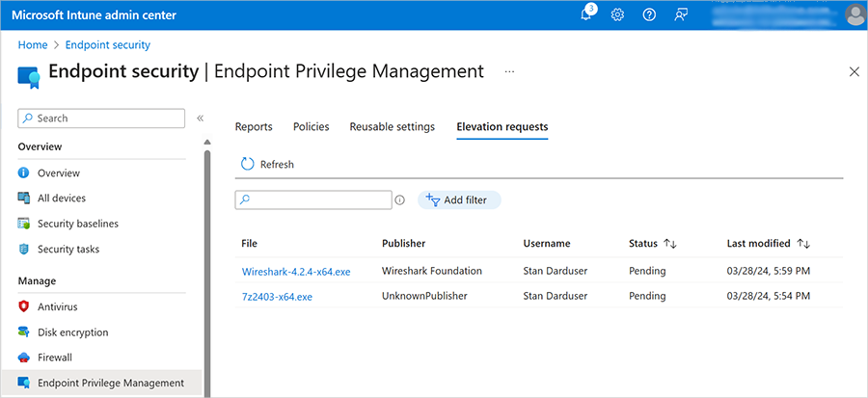Open All devices in sidebar
Viewport: 868px width, 398px height.
[x=62, y=198]
